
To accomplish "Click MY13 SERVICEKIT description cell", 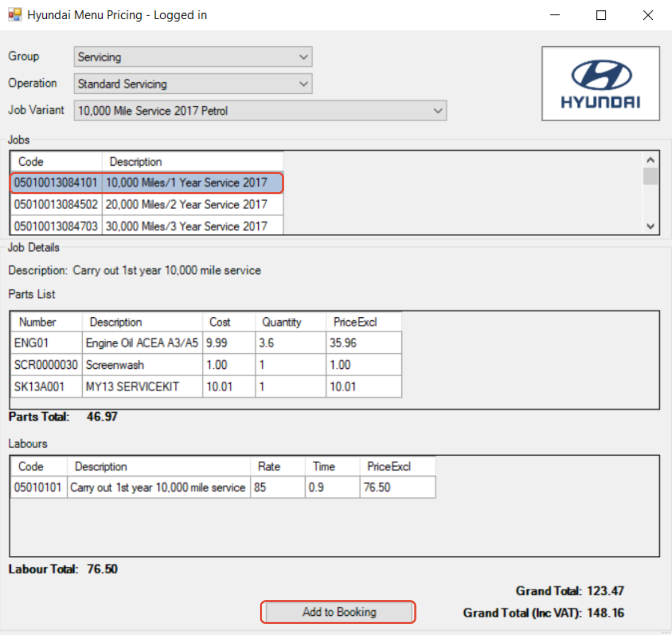I will 142,387.
